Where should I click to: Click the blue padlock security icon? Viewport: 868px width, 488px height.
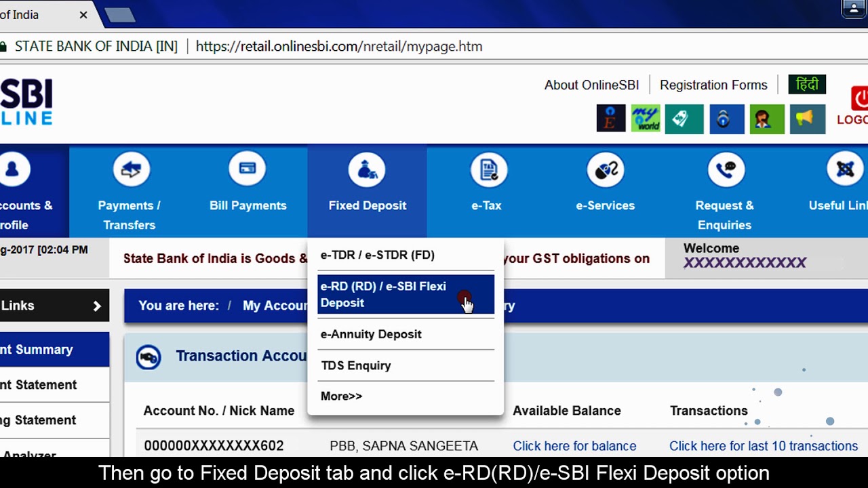coord(727,119)
